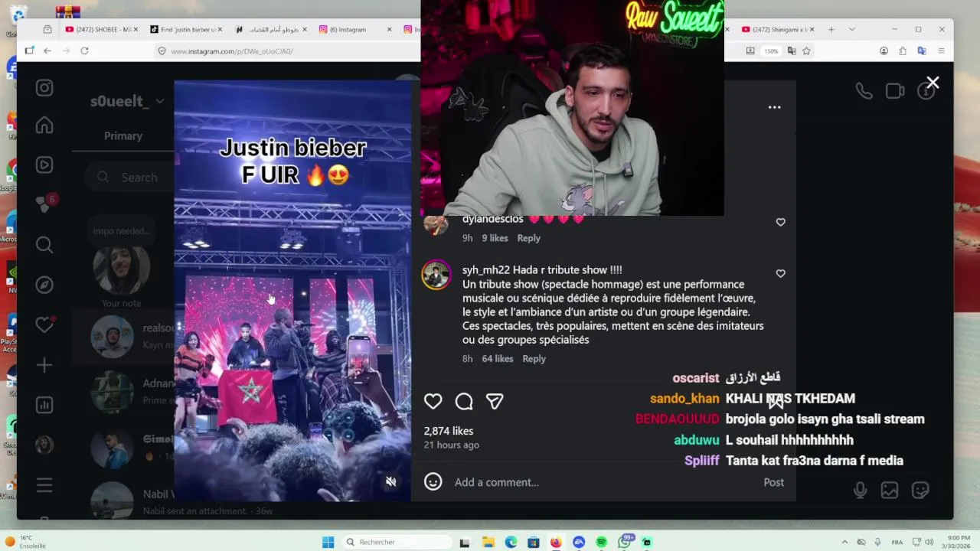Open the dashboard chart icon in the sidebar
The width and height of the screenshot is (980, 551).
tap(44, 405)
